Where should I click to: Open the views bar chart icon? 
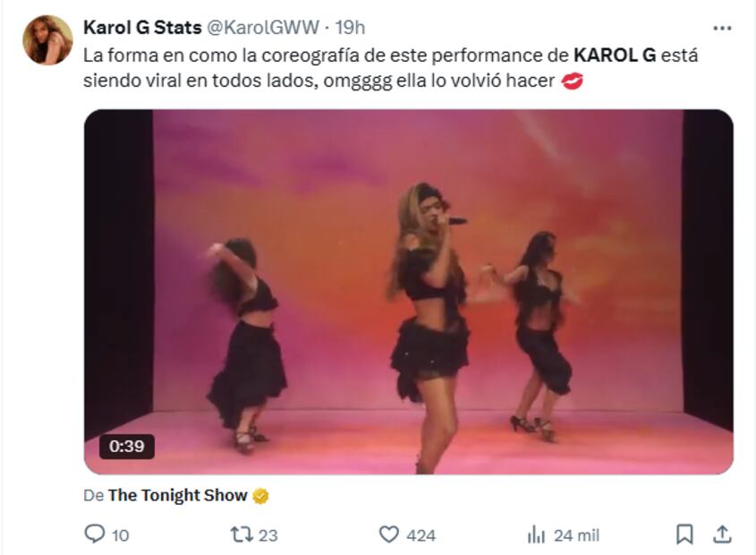[x=536, y=534]
